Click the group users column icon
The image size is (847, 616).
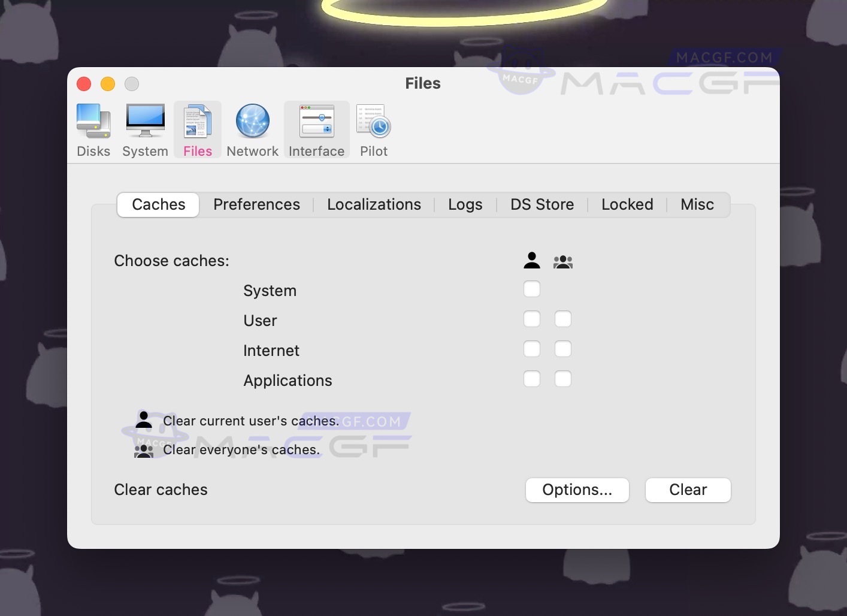coord(563,261)
